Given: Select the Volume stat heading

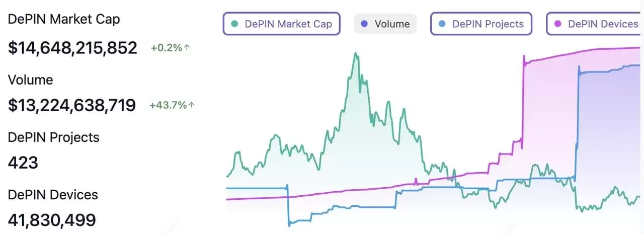Looking at the screenshot, I should (x=30, y=80).
